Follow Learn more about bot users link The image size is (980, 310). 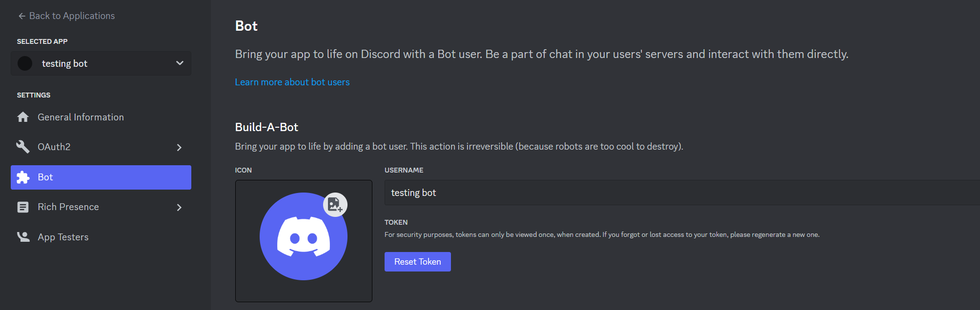(x=292, y=82)
